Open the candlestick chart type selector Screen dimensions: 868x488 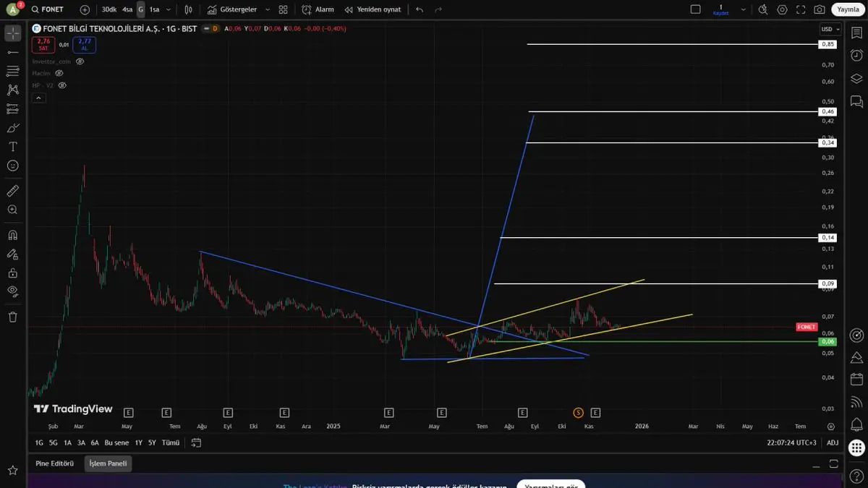click(x=188, y=9)
